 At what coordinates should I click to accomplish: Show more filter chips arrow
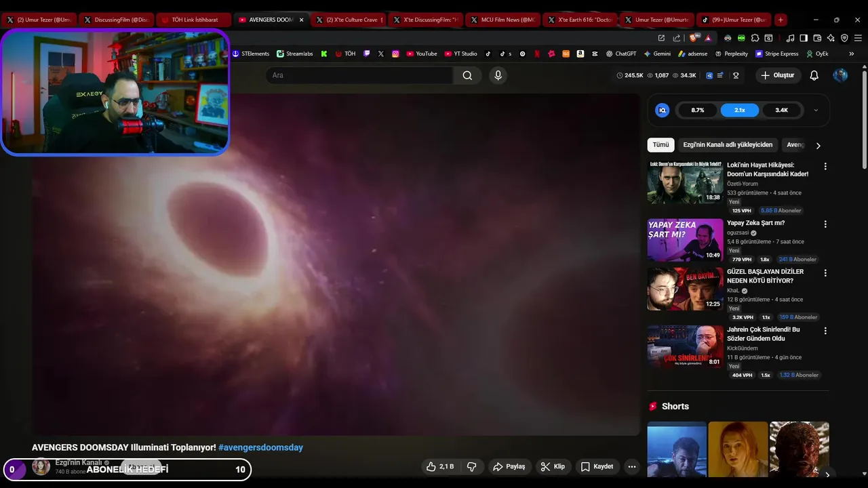[818, 145]
